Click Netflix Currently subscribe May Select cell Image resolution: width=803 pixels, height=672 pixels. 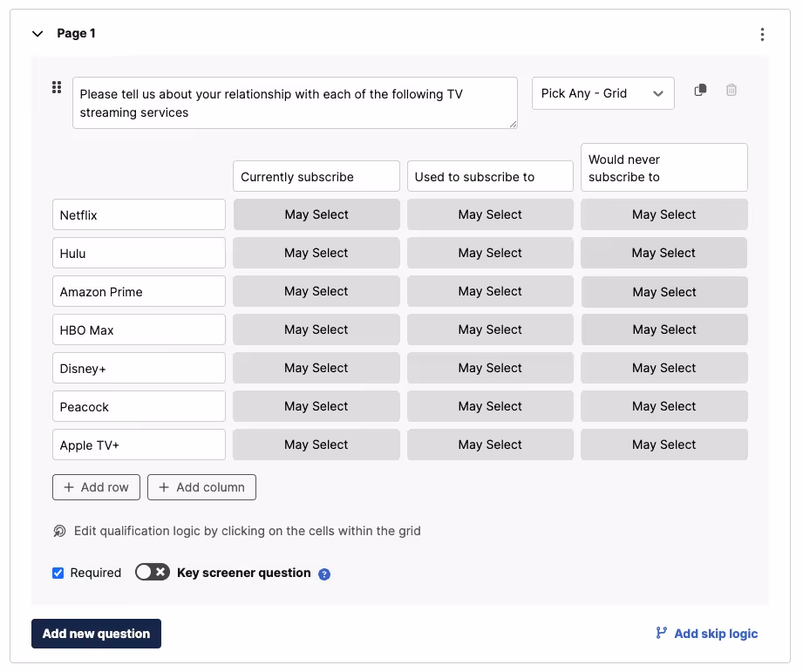click(x=316, y=214)
